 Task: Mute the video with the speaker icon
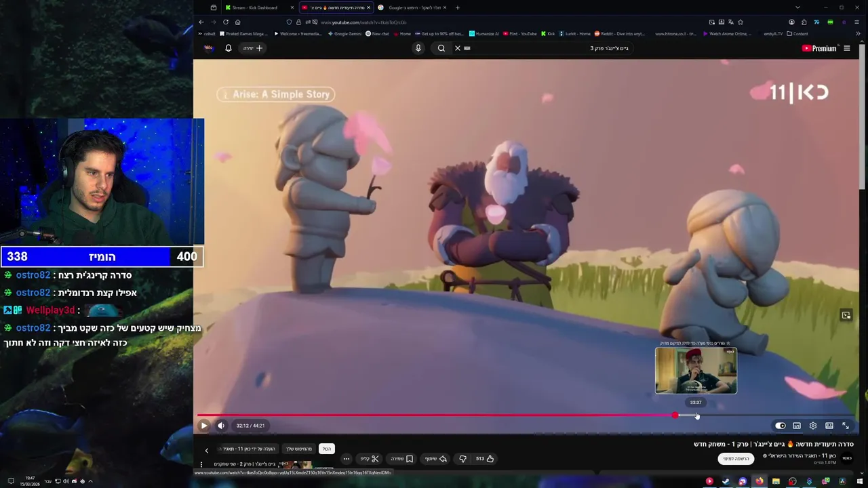point(221,426)
